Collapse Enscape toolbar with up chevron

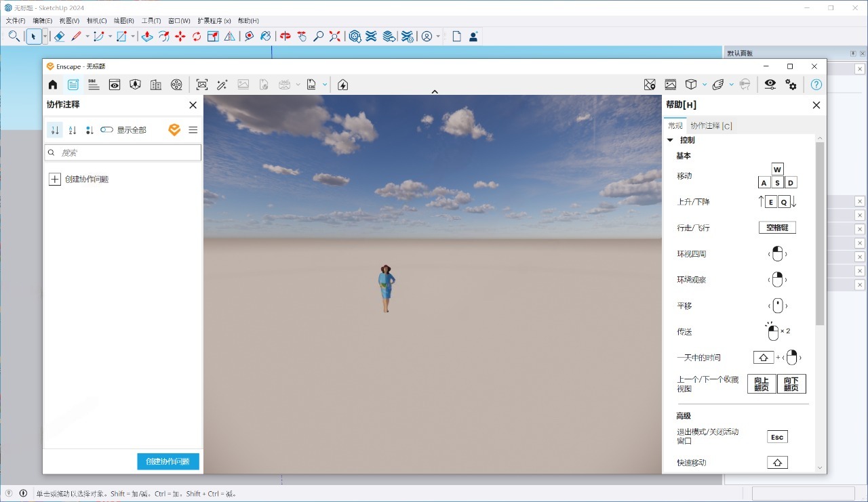pos(435,91)
